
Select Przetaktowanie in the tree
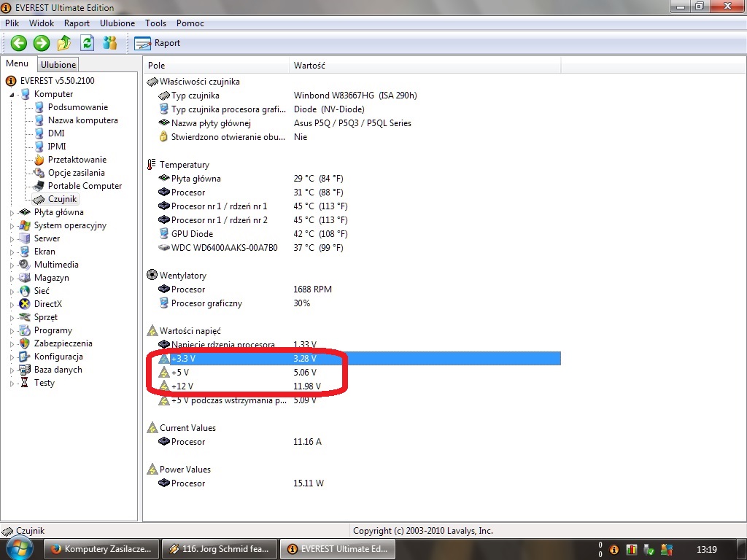point(77,160)
